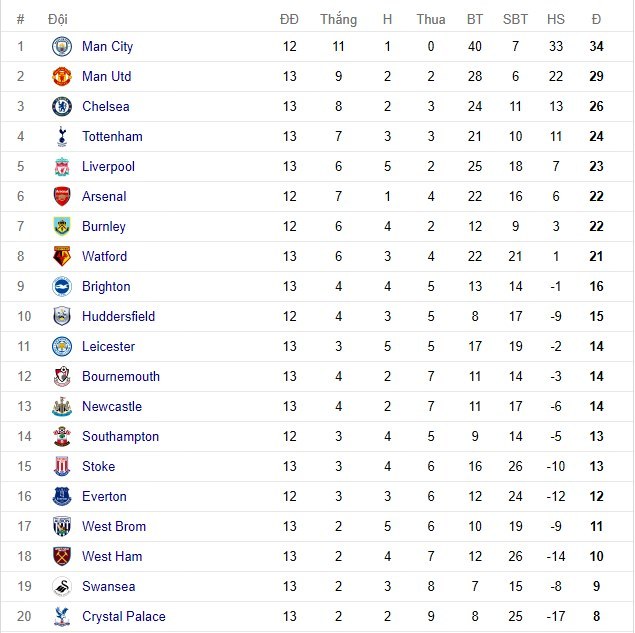
Task: Open the Newcastle team link
Action: 112,407
